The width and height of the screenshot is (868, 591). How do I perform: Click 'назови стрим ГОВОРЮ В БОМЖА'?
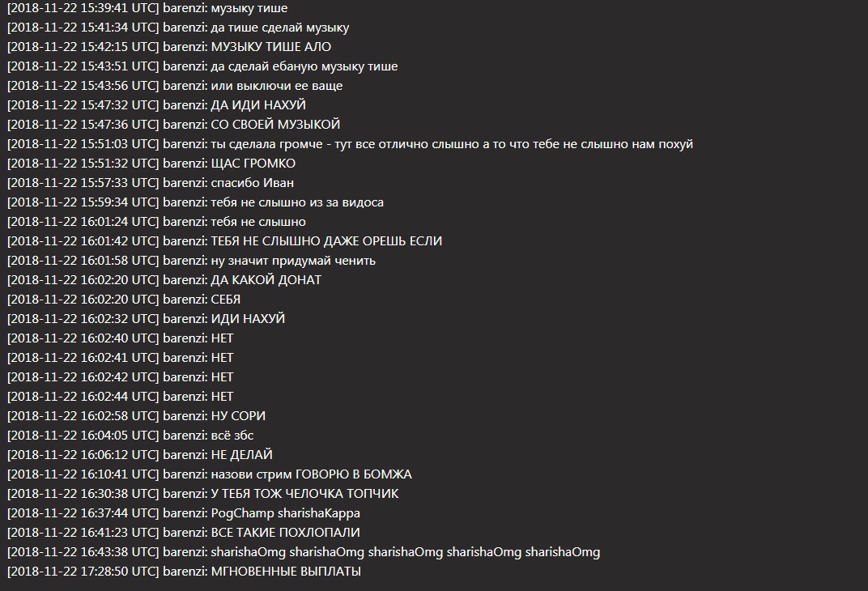(312, 474)
